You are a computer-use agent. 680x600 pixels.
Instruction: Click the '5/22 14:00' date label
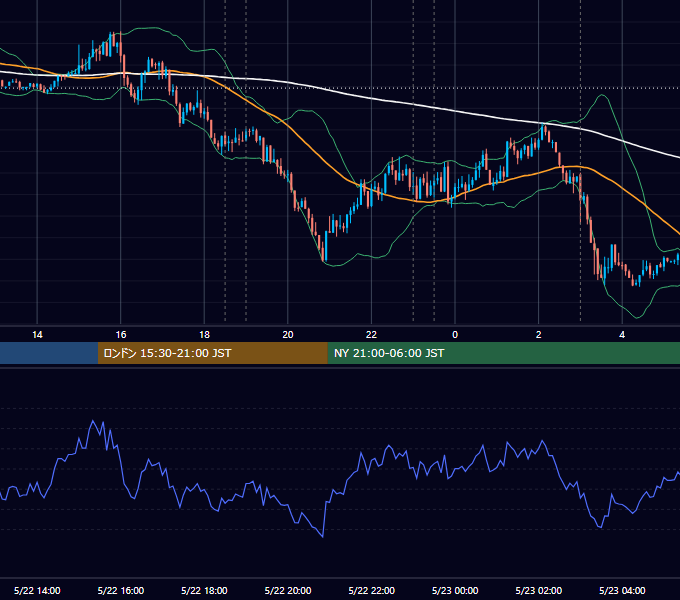point(37,590)
